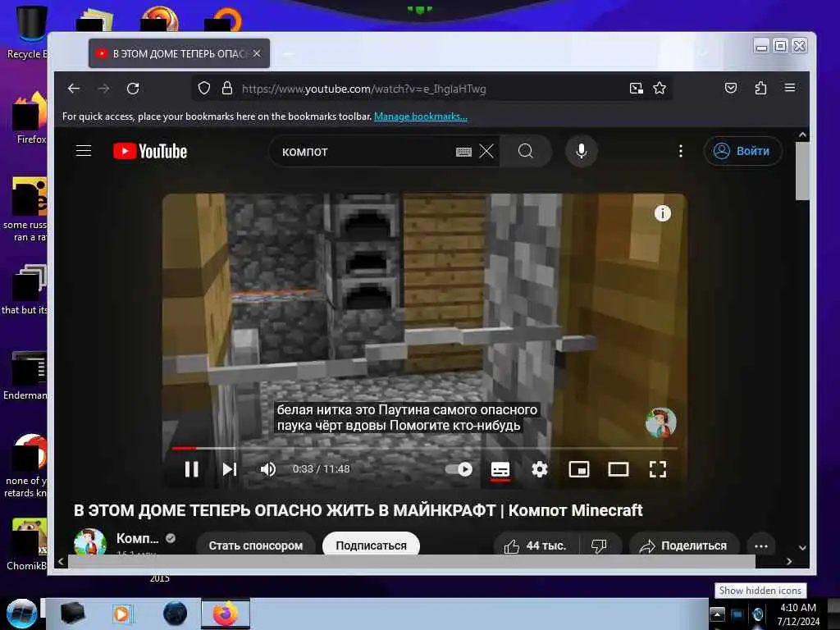Viewport: 840px width, 630px height.
Task: Show site security padlock info
Action: point(227,89)
